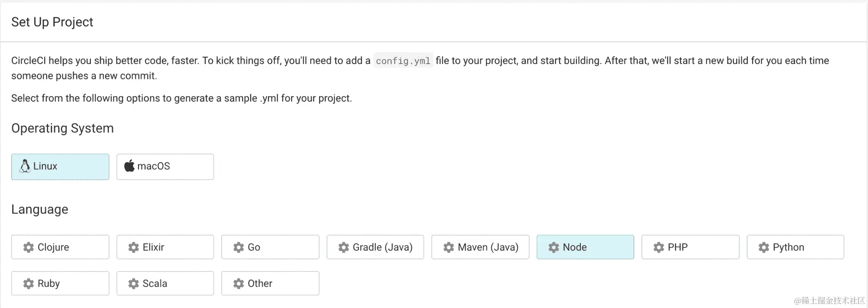The height and width of the screenshot is (308, 868).
Task: Click the Linux penguin icon
Action: [25, 166]
